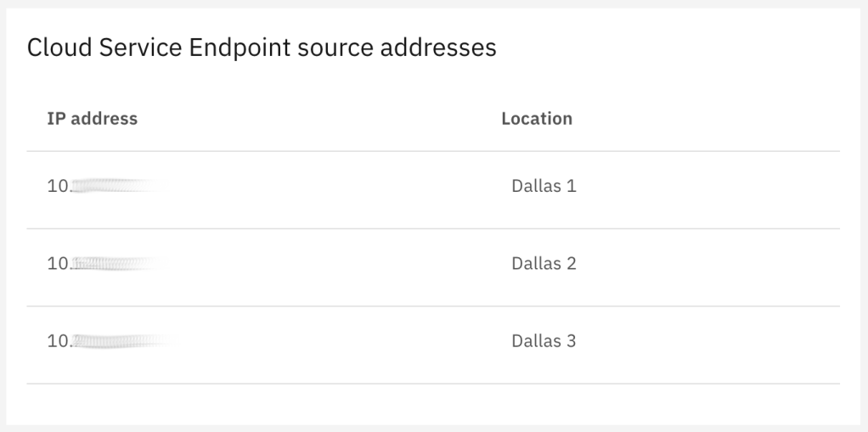Select the word "Dallas" in the second row

536,264
